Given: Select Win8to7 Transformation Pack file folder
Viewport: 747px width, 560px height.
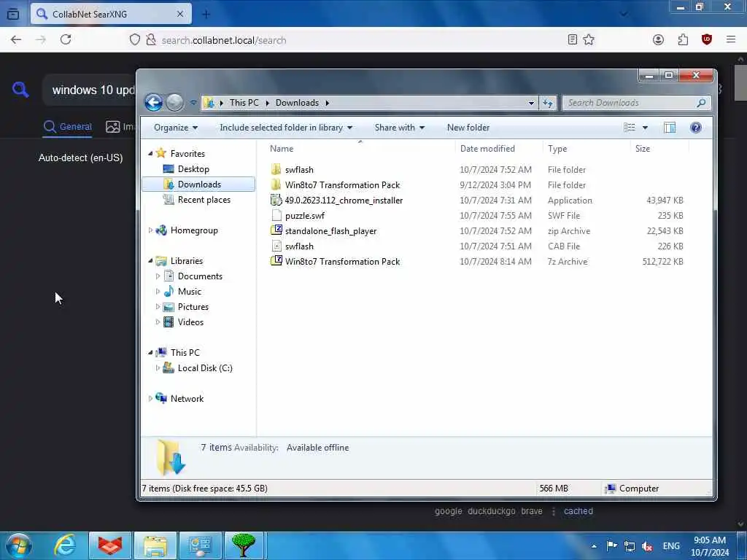Looking at the screenshot, I should 342,184.
